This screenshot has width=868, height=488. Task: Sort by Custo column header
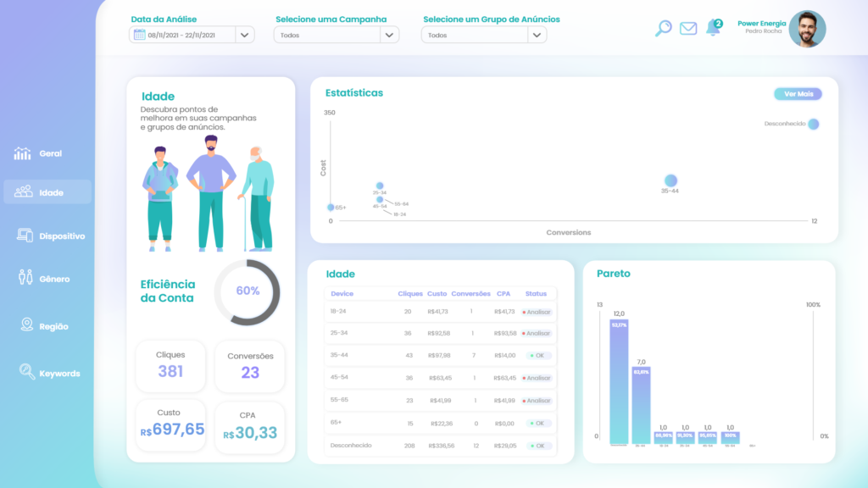click(437, 294)
